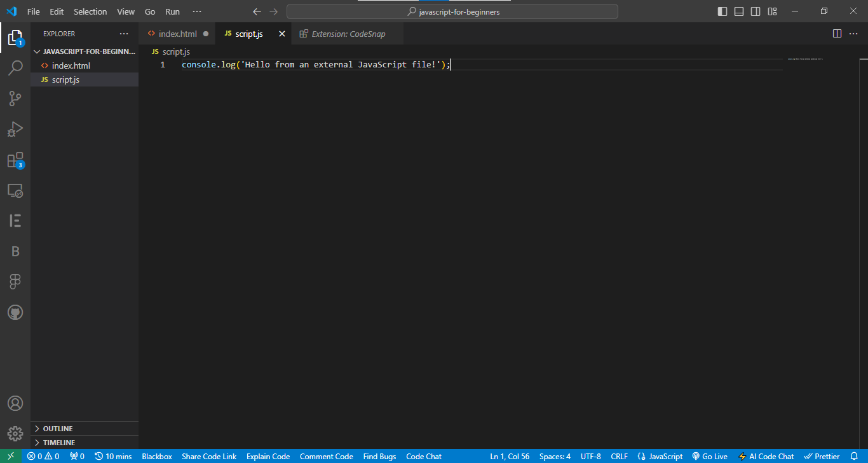Switch to Extension: CodeSnap tab

[348, 34]
